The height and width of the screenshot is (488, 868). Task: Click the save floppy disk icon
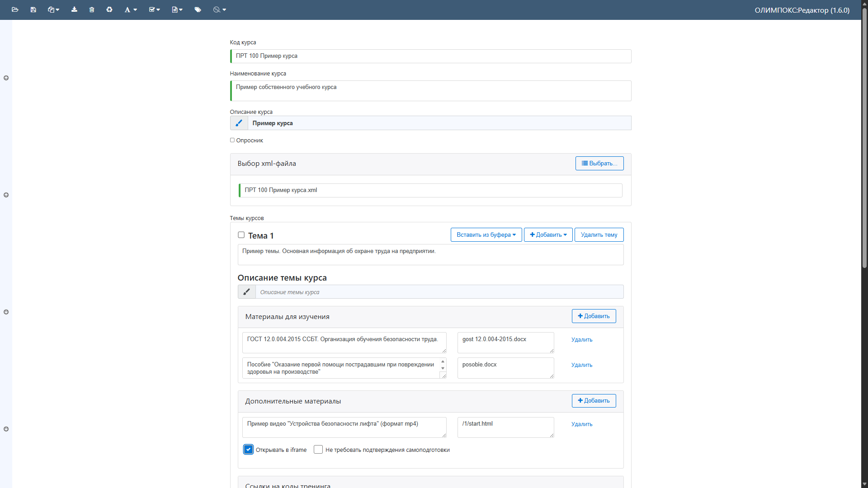33,9
